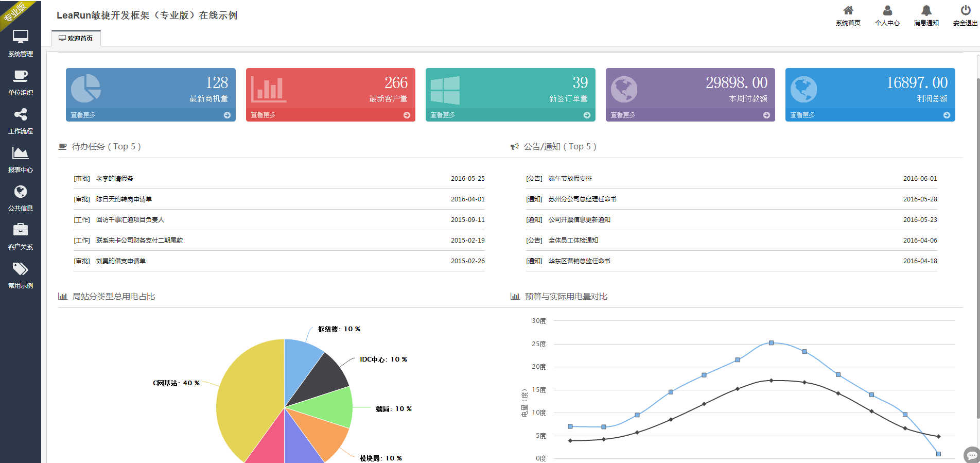Click the peak point on black line
This screenshot has width=980, height=463.
[x=771, y=381]
